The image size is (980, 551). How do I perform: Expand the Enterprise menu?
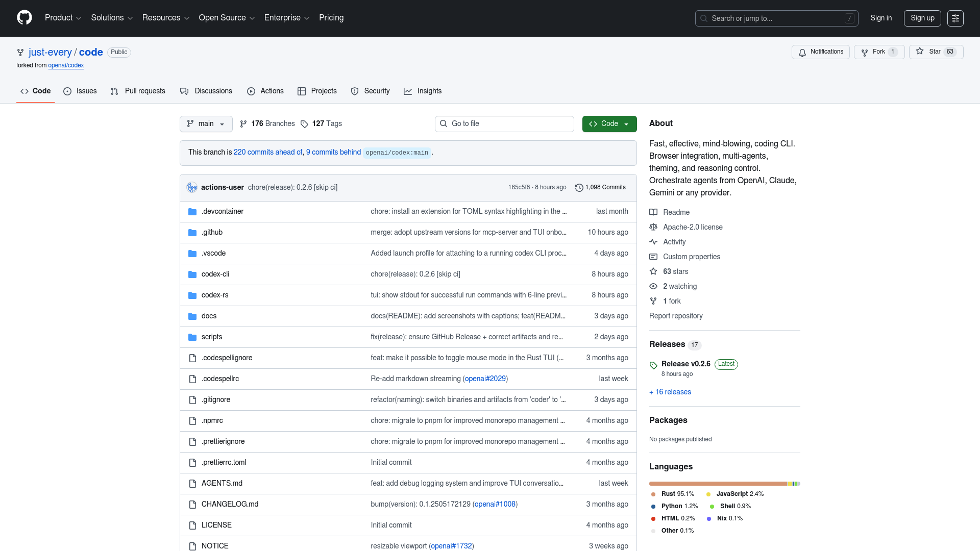point(287,18)
